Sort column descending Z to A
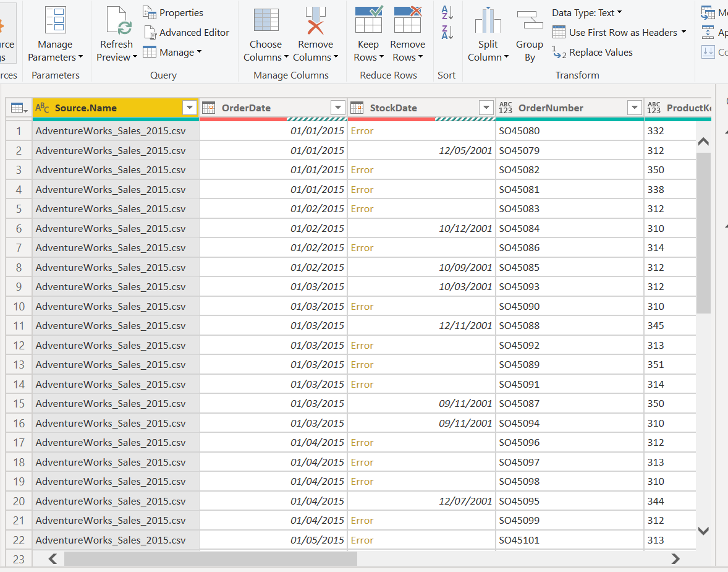 [447, 32]
